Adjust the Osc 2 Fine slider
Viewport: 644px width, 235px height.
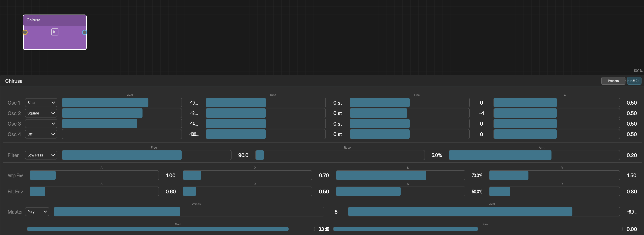coord(409,113)
